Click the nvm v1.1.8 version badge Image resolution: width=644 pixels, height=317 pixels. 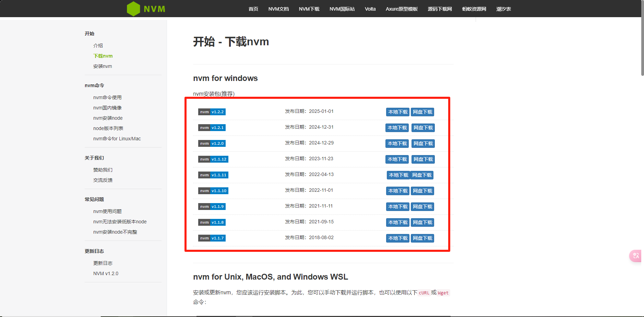coord(212,222)
